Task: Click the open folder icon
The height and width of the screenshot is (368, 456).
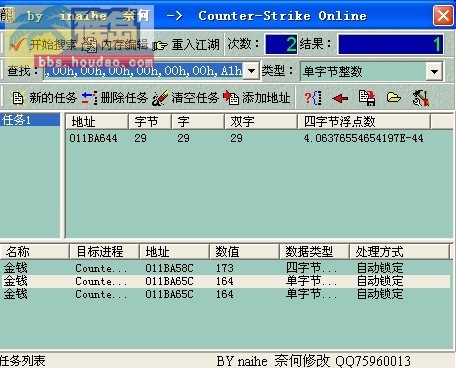Action: point(394,98)
